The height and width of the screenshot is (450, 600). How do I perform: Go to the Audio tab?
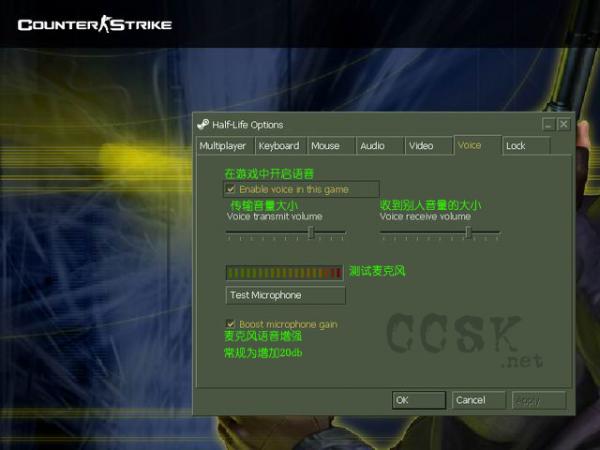coord(380,146)
